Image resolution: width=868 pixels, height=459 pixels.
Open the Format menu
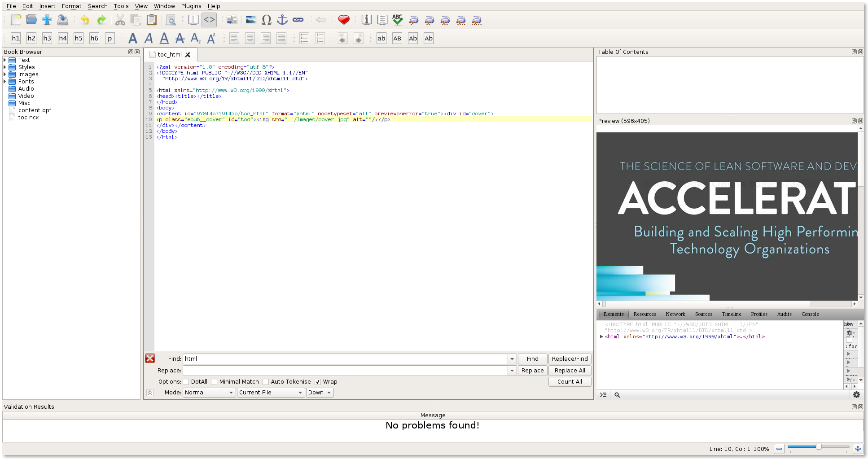(x=71, y=6)
